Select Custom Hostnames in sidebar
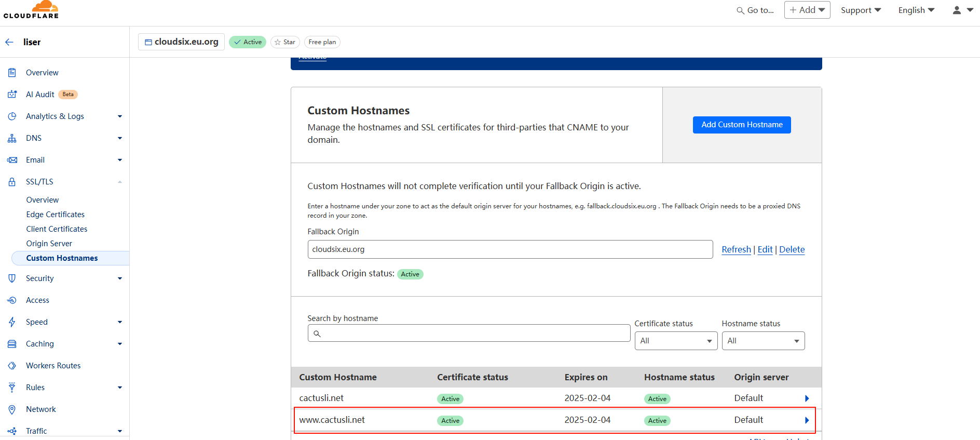 click(x=71, y=258)
